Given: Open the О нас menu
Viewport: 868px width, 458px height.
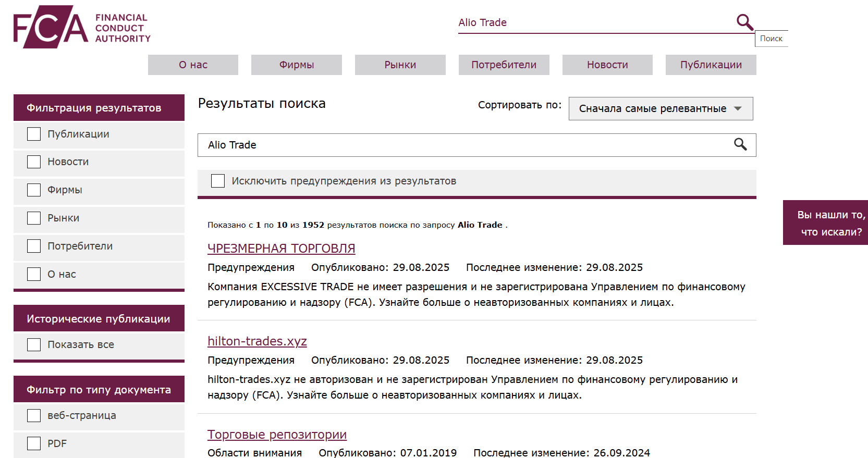Looking at the screenshot, I should pos(193,65).
